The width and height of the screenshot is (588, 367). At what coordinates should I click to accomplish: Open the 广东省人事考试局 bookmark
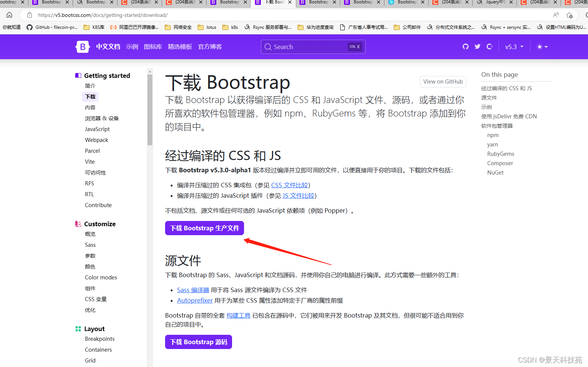[364, 27]
